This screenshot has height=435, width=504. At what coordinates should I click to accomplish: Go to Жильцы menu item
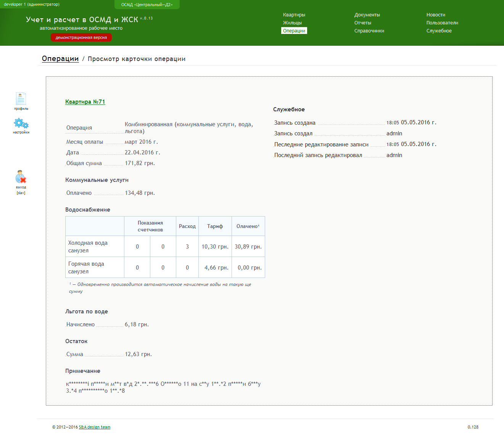(292, 23)
